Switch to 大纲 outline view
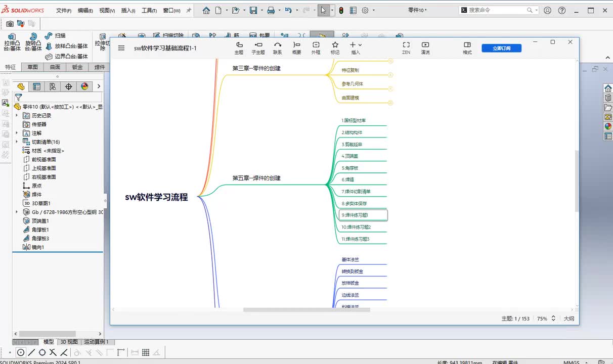 pyautogui.click(x=569, y=319)
